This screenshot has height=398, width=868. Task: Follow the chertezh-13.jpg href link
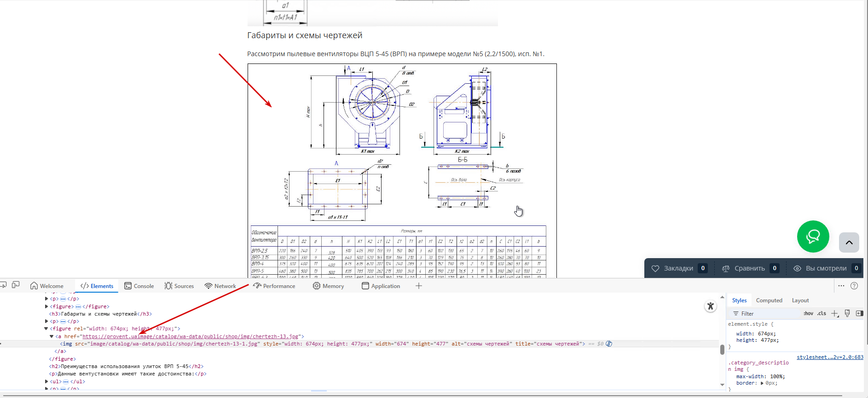tap(191, 336)
